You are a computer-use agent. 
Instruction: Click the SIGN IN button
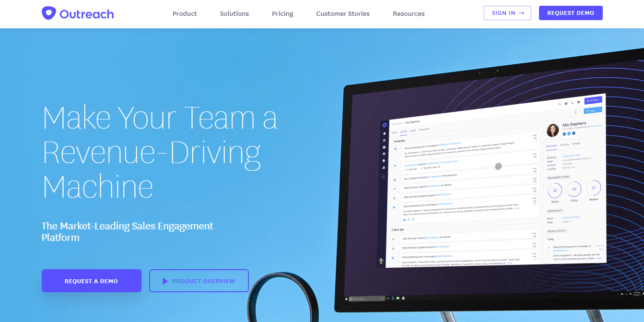507,13
